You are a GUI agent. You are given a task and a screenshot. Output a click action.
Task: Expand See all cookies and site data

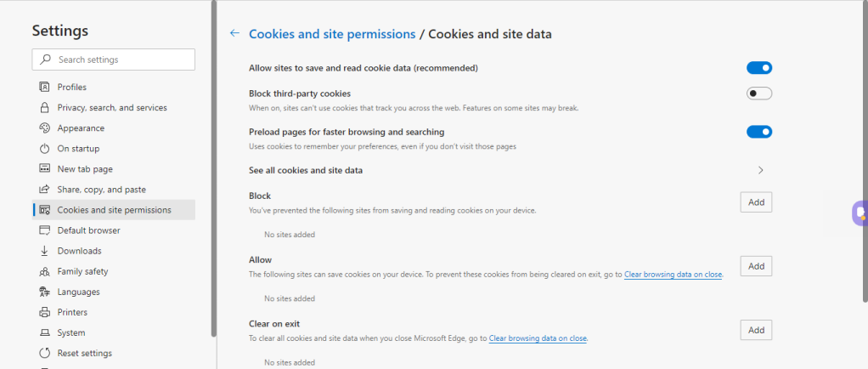[760, 170]
